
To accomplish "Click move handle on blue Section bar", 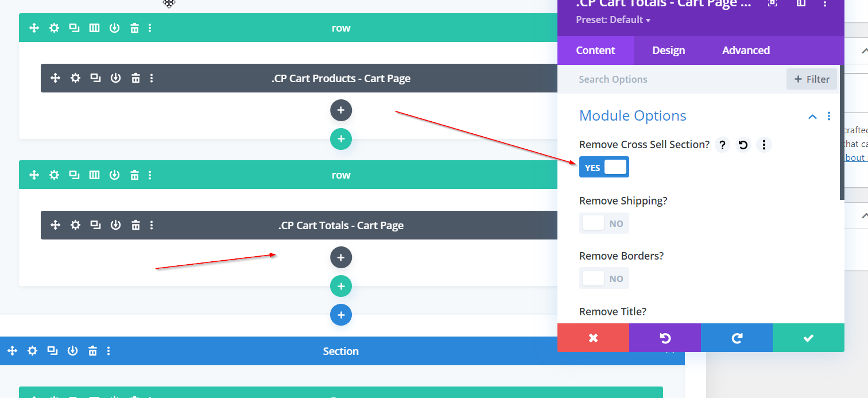I will tap(12, 351).
